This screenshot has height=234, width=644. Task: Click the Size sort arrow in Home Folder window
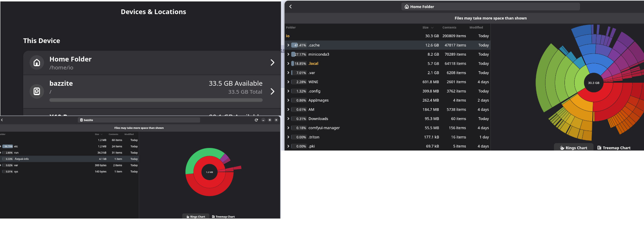(x=432, y=27)
